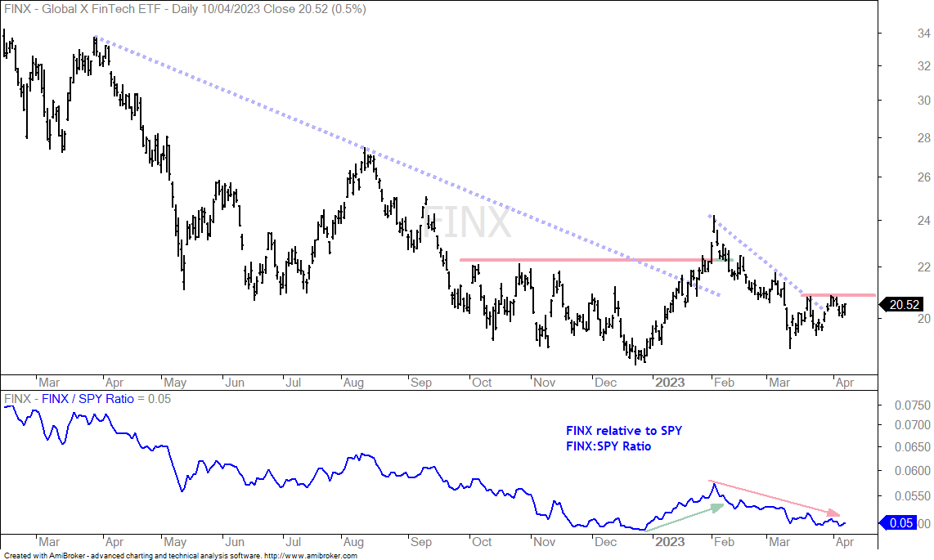The height and width of the screenshot is (560, 934).
Task: Click the green arrow on the ratio panel
Action: click(684, 517)
